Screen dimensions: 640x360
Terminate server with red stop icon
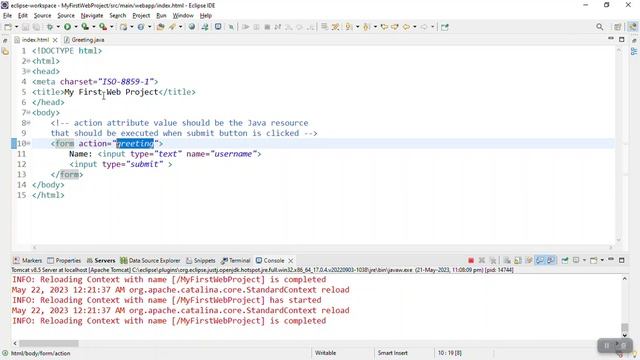click(x=471, y=260)
